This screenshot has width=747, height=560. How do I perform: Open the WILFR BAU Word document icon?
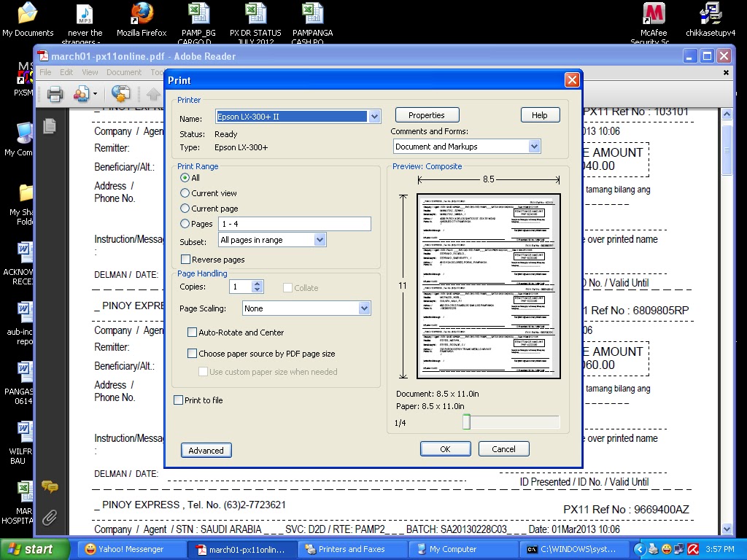click(21, 443)
